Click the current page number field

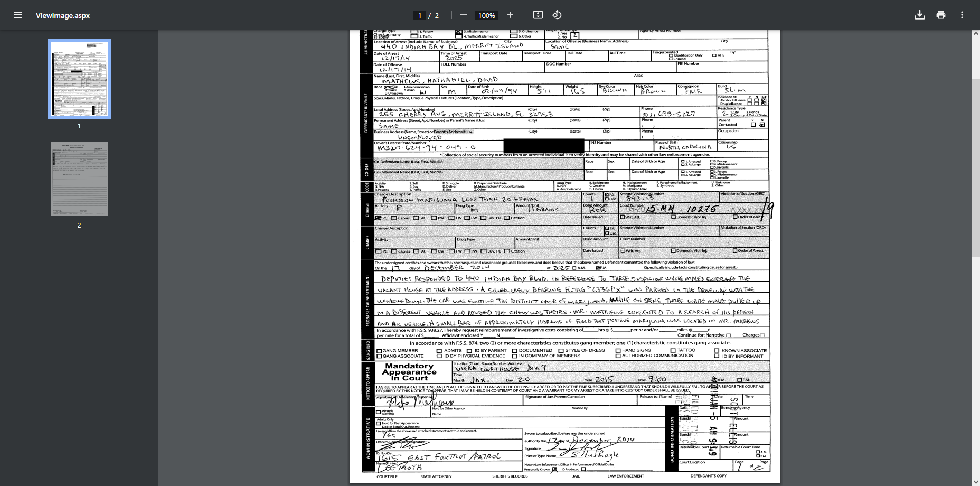coord(420,15)
